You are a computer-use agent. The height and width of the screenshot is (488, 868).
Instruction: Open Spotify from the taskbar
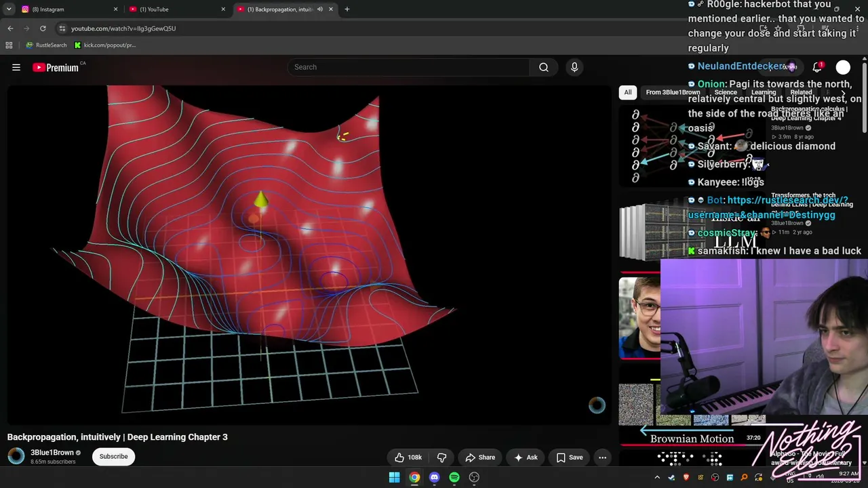pos(454,477)
